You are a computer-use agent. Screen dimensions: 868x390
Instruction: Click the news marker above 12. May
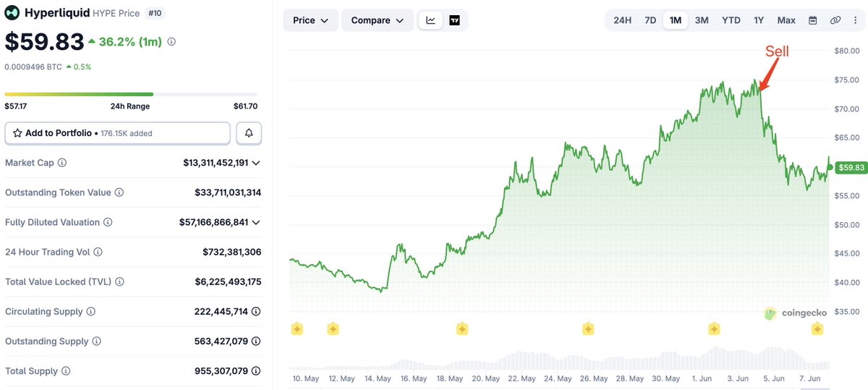coord(333,329)
